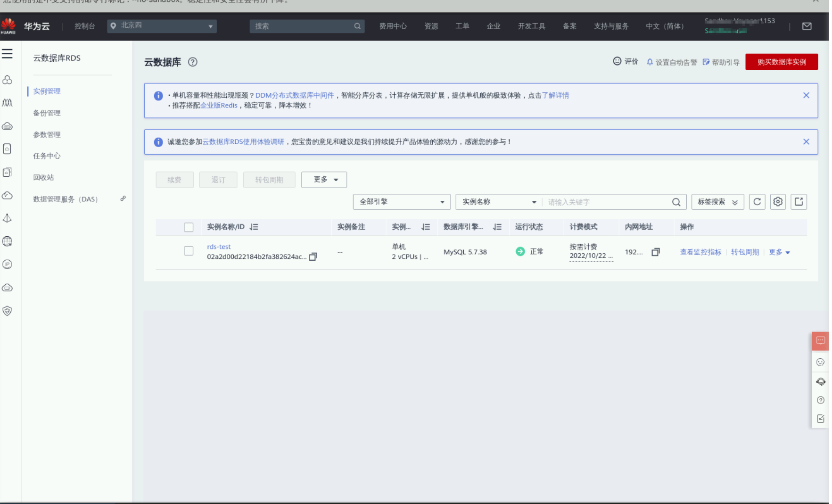Image resolution: width=832 pixels, height=504 pixels.
Task: Open 任务中心 in sidebar
Action: click(47, 156)
